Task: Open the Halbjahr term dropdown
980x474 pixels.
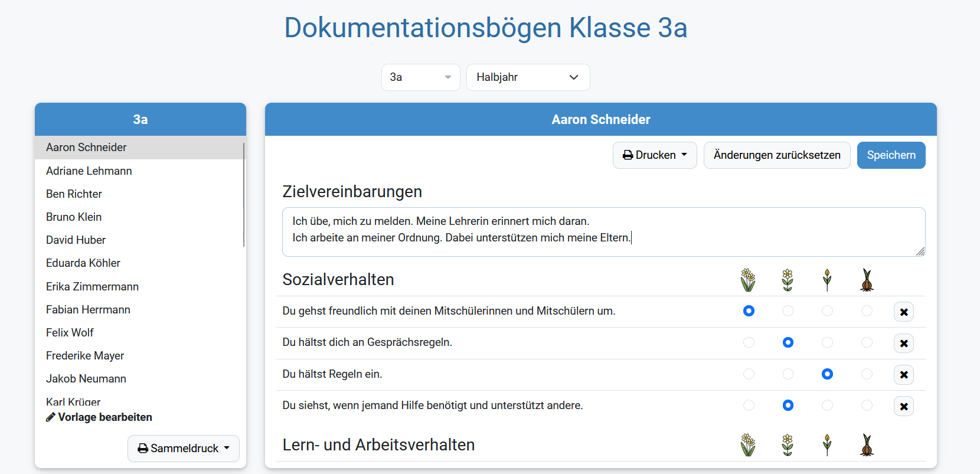Action: point(528,77)
